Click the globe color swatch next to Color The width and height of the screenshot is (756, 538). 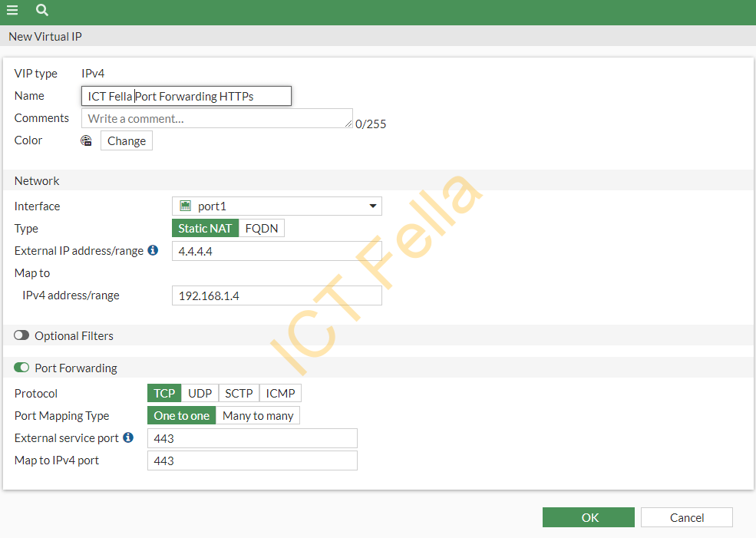(x=86, y=140)
